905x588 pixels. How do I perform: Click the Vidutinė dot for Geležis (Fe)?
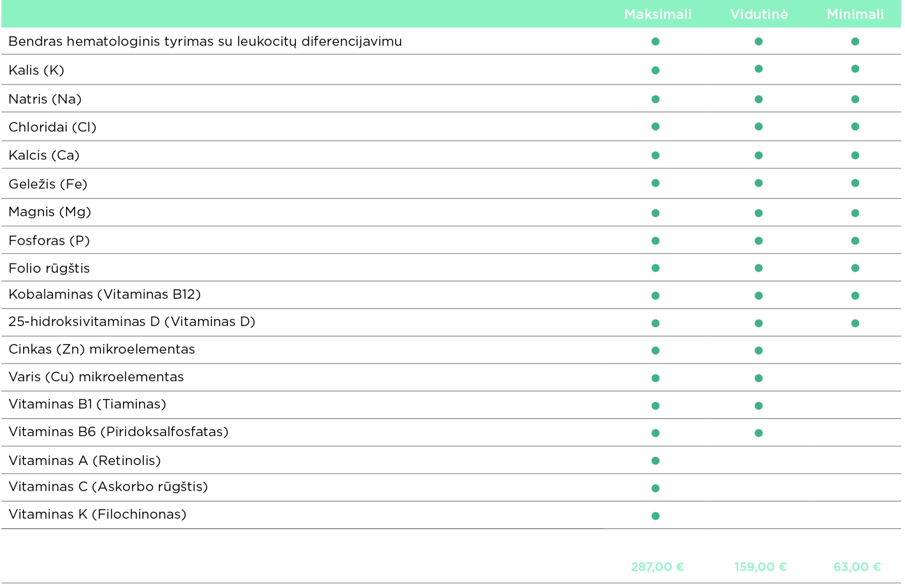click(758, 183)
